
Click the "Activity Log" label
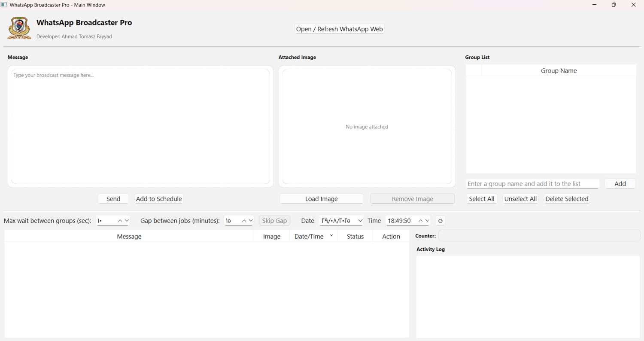[x=431, y=249]
